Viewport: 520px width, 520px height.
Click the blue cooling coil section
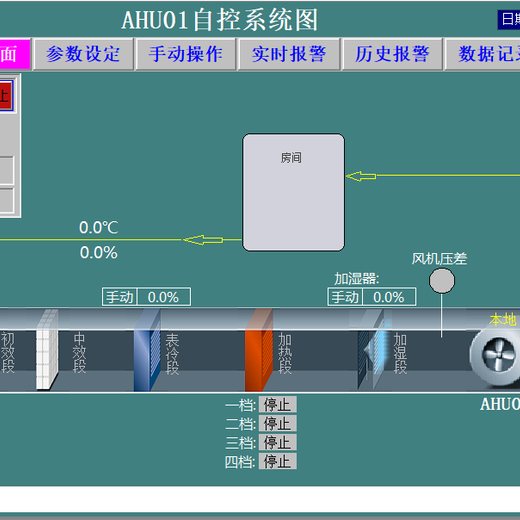point(147,350)
